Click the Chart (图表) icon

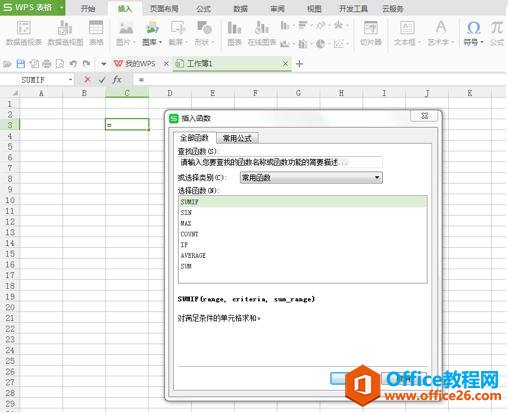tap(234, 28)
